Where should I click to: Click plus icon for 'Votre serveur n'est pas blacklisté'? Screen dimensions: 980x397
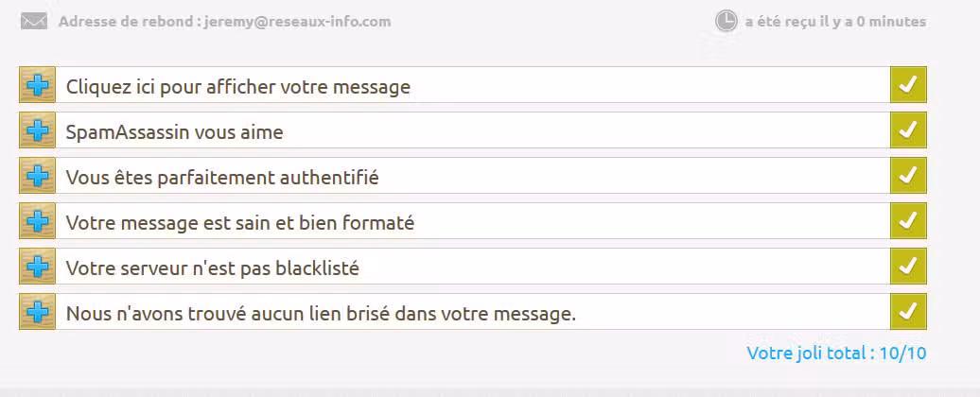38,267
